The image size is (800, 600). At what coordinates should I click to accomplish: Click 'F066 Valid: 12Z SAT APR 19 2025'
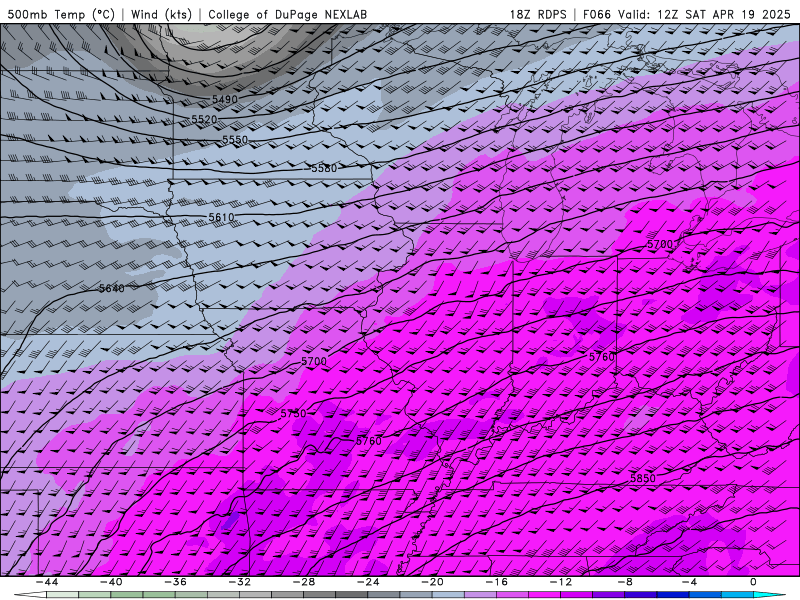coord(686,14)
